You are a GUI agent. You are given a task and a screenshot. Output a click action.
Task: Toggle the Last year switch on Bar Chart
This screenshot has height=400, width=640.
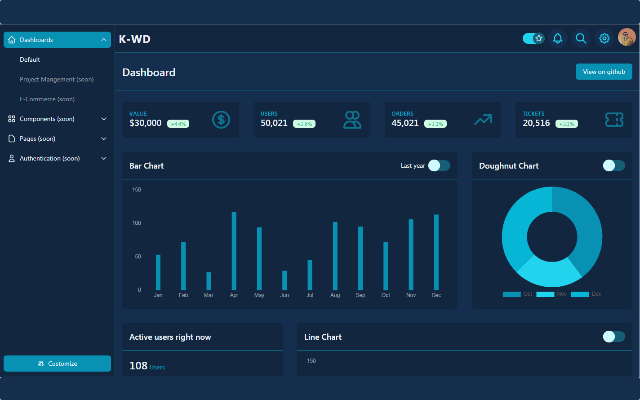[439, 165]
